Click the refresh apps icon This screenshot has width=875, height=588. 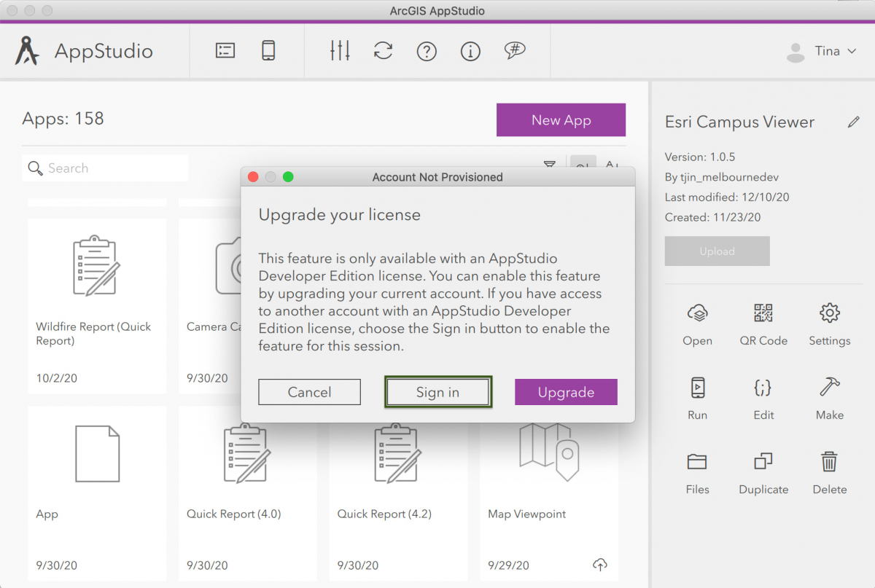[x=383, y=50]
